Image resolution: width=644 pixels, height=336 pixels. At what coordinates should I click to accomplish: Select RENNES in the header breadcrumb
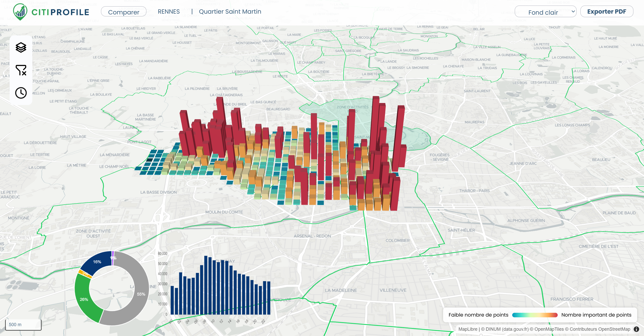(169, 12)
